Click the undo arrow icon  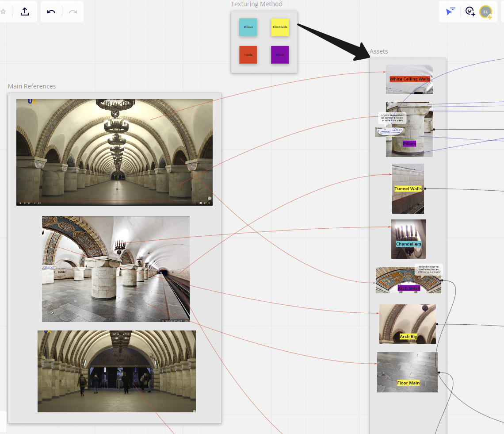51,12
